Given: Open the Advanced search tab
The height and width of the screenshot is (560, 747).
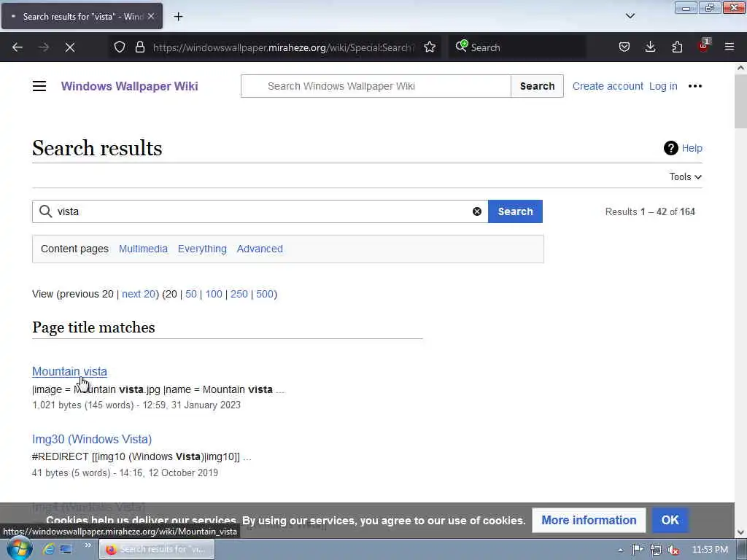Looking at the screenshot, I should point(260,249).
